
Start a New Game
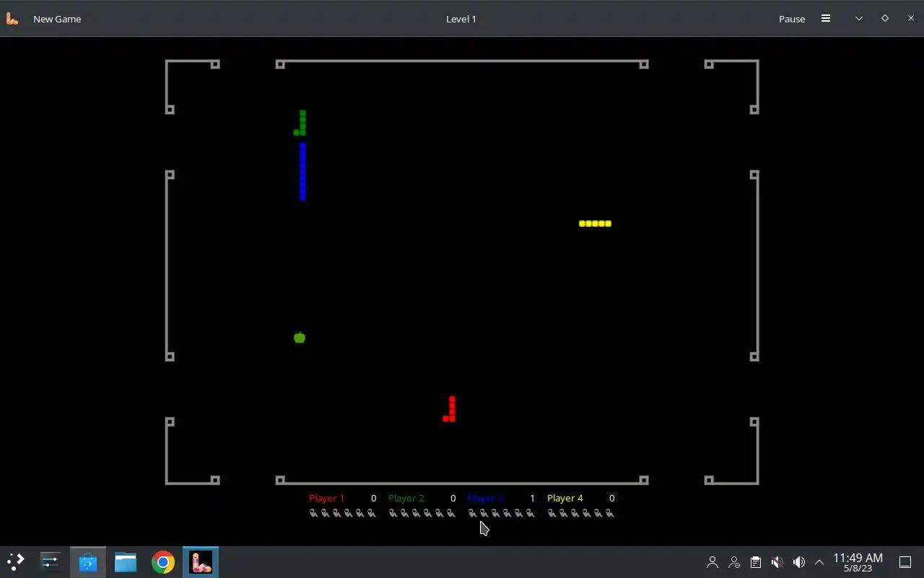point(57,19)
